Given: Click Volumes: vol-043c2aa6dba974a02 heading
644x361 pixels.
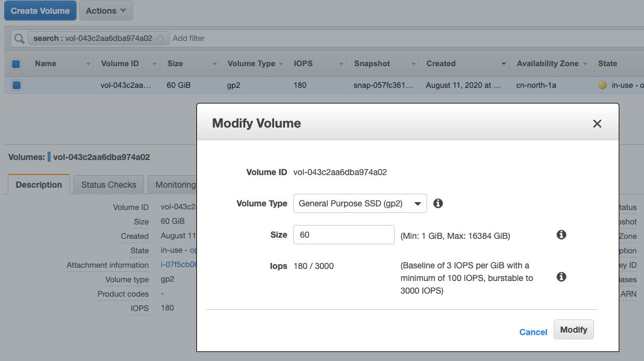Looking at the screenshot, I should pyautogui.click(x=79, y=157).
